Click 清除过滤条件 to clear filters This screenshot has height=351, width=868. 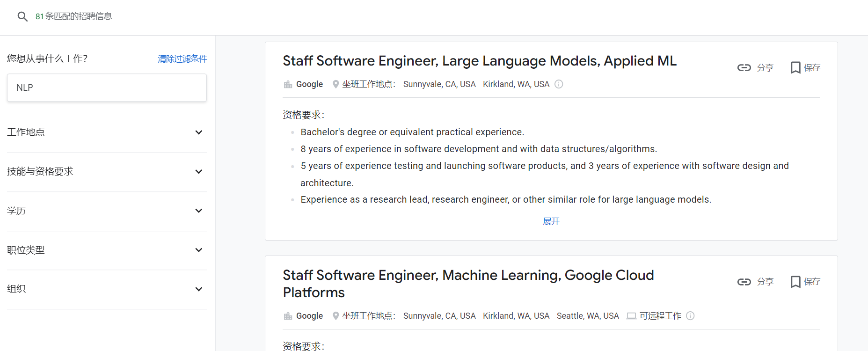tap(182, 59)
